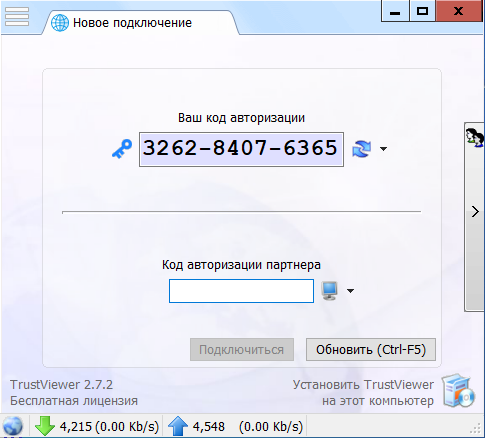The height and width of the screenshot is (438, 485).
Task: Open the dropdown next to the monitor icon
Action: (x=350, y=291)
